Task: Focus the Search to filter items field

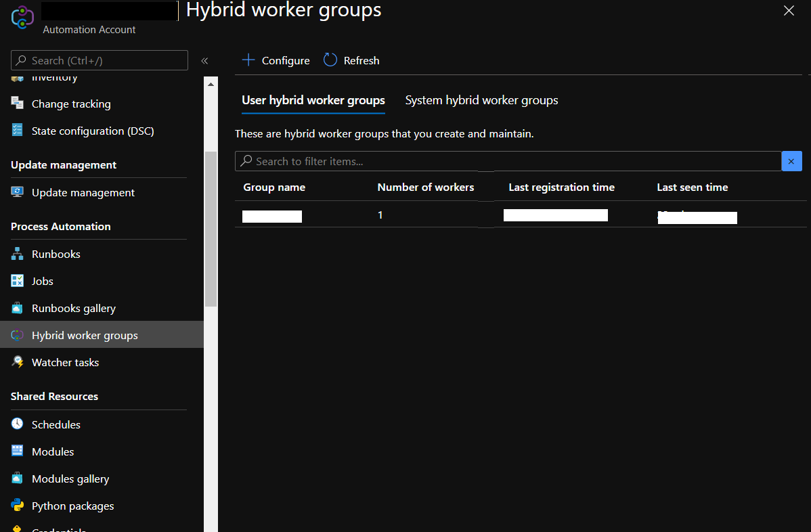Action: pyautogui.click(x=508, y=161)
